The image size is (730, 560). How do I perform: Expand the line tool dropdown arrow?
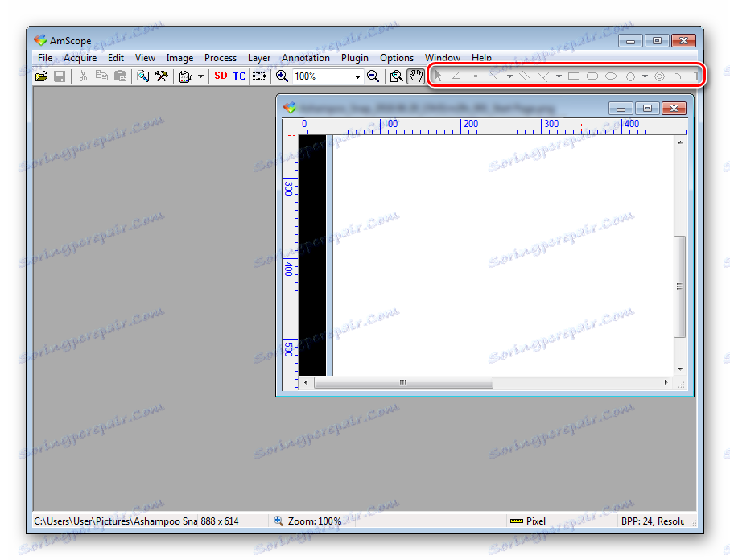[509, 76]
